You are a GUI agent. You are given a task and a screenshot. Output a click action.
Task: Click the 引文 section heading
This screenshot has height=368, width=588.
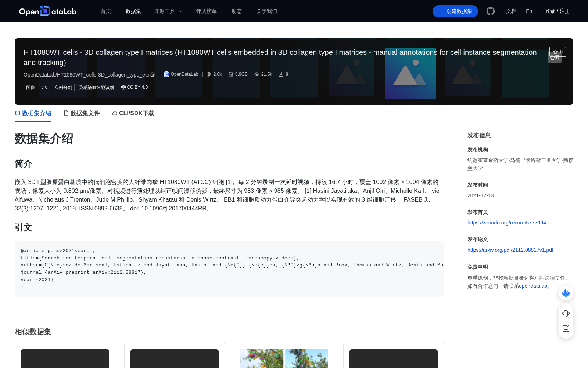coord(24,227)
